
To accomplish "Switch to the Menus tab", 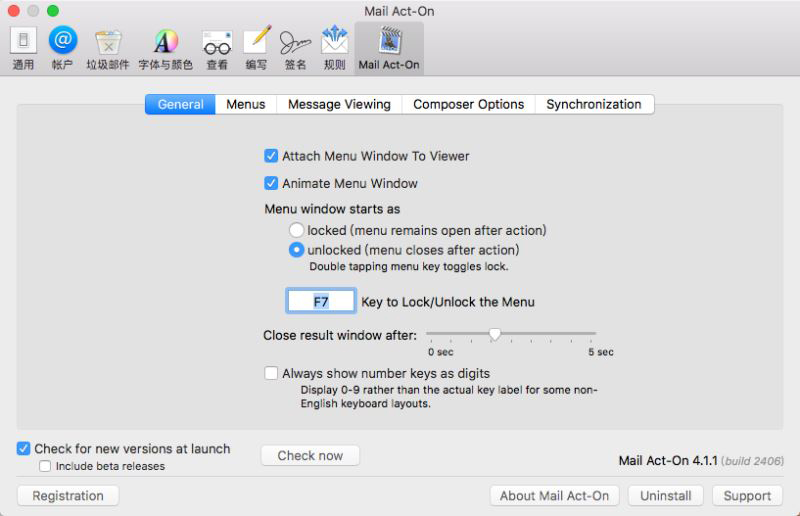I will 246,104.
